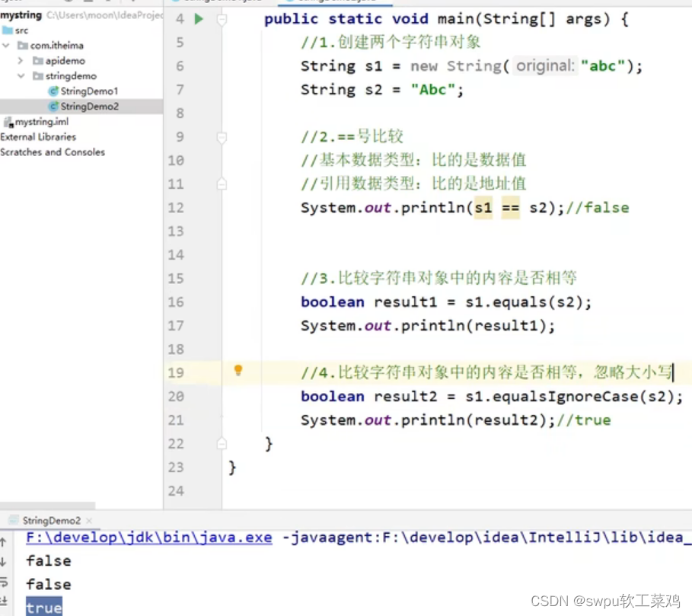Click the highlighted 'true' console output
This screenshot has height=616, width=692.
44,607
